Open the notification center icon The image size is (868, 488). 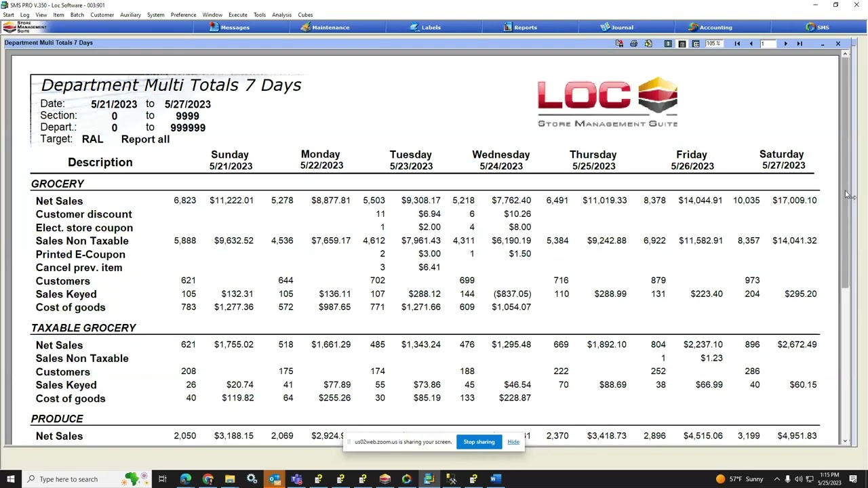pyautogui.click(x=854, y=479)
